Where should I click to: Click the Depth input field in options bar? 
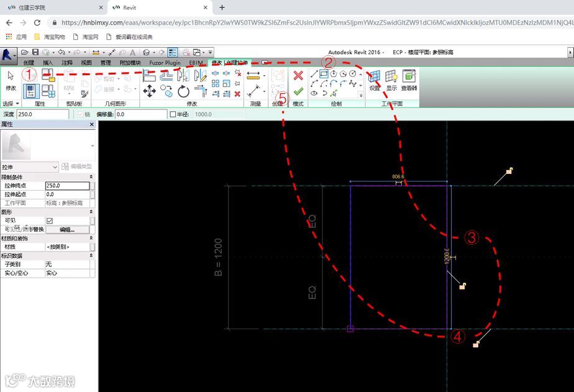[43, 114]
